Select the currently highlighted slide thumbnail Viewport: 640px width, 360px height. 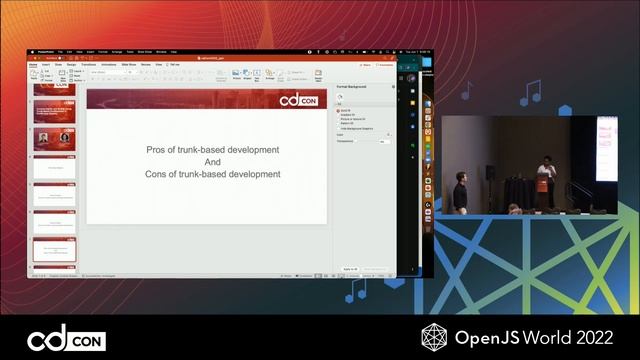[x=54, y=250]
